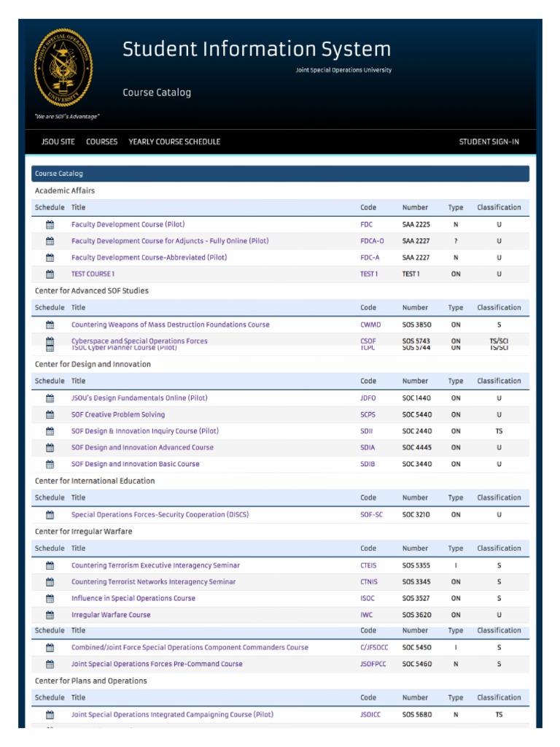The width and height of the screenshot is (560, 747).
Task: Open schedule calendar for Joint Special Operations Integrated Campaigning
Action: click(x=50, y=715)
